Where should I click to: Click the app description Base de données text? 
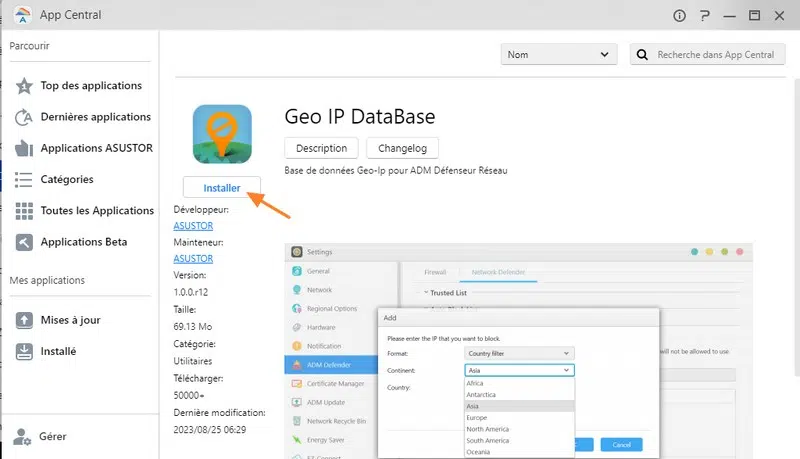[x=396, y=170]
